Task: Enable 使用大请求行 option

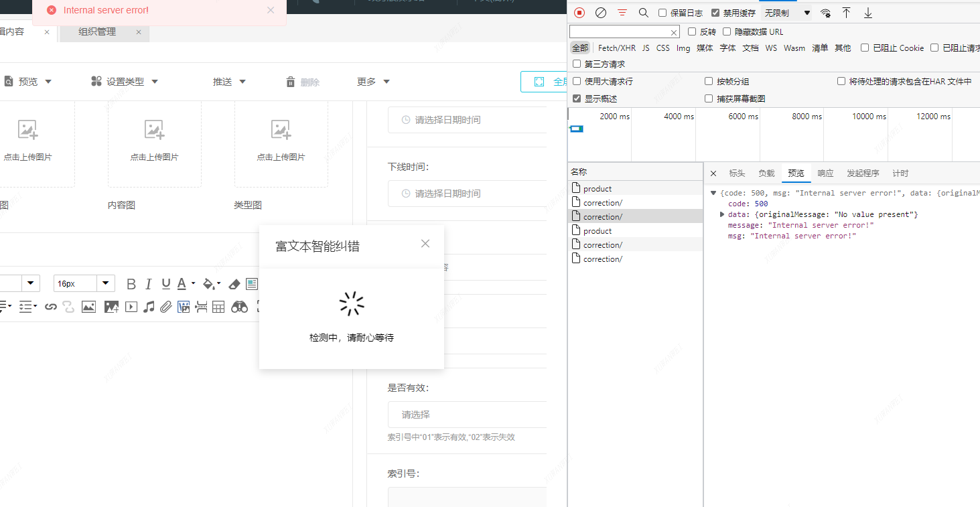Action: pos(577,81)
